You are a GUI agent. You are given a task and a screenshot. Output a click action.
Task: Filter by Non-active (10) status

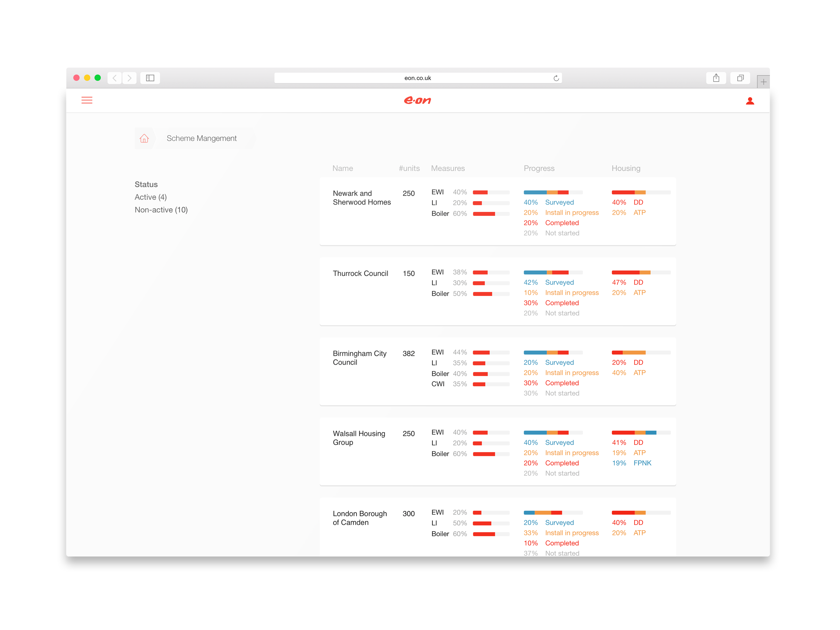pyautogui.click(x=161, y=210)
